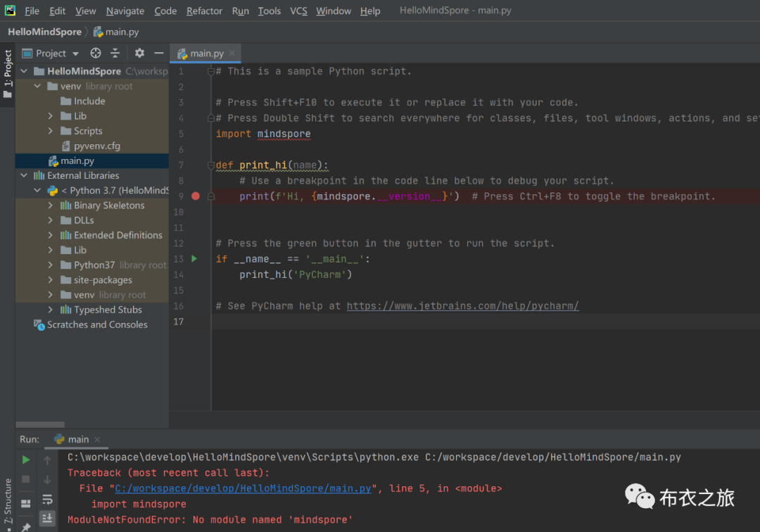Click the pin tab icon in Run panel

tap(26, 526)
